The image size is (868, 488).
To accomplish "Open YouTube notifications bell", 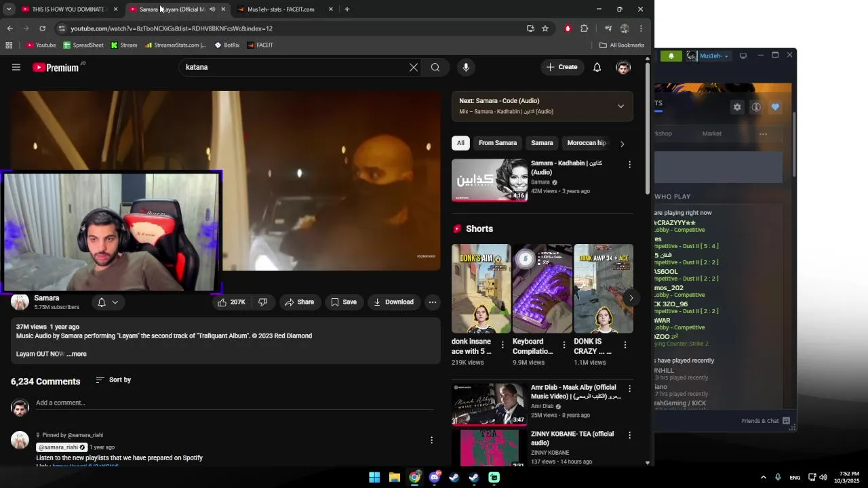I will coord(597,67).
